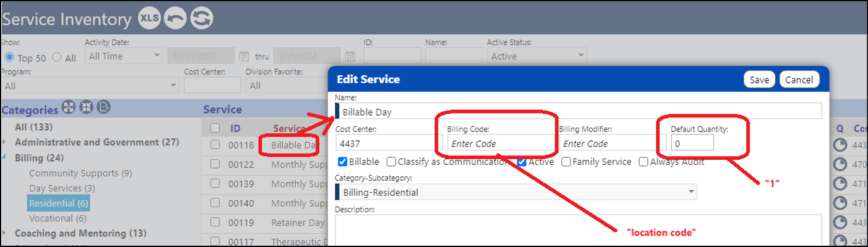This screenshot has height=247, width=868.
Task: Select Day Services (3) subcategory
Action: coord(62,188)
